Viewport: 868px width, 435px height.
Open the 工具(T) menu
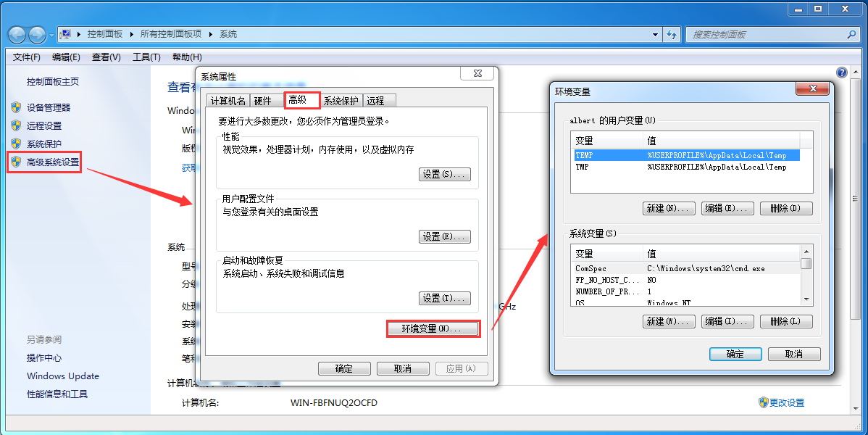(146, 57)
